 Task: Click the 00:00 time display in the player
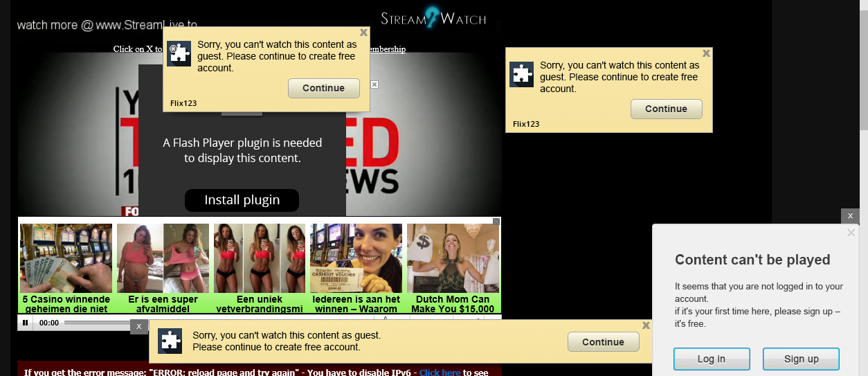coord(49,323)
